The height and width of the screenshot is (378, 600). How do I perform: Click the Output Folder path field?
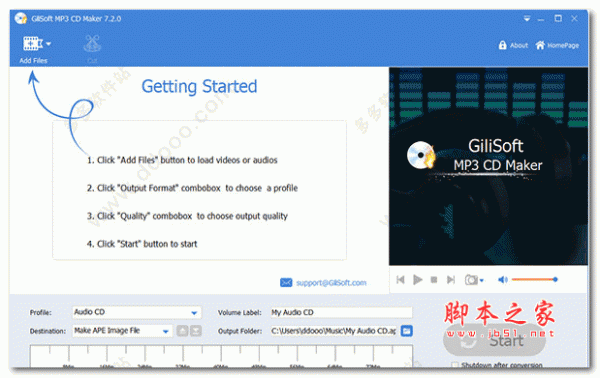pos(334,331)
